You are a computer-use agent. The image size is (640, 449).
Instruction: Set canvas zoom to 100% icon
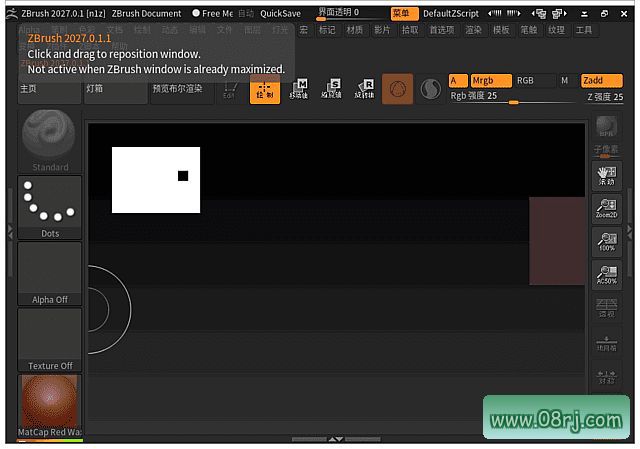click(607, 242)
